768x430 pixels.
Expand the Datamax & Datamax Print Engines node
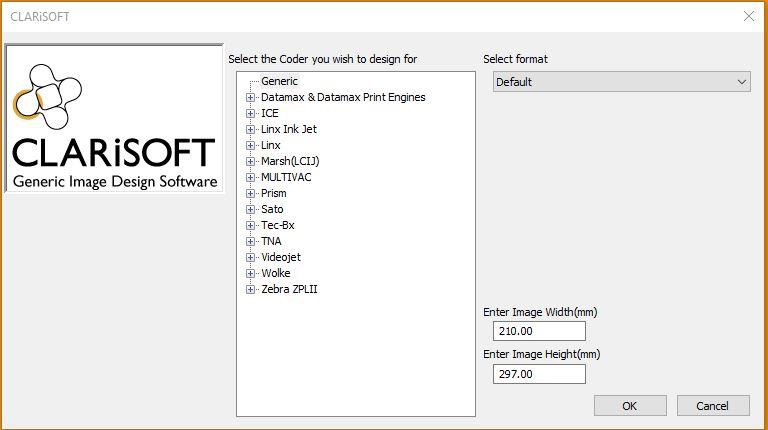coord(250,98)
